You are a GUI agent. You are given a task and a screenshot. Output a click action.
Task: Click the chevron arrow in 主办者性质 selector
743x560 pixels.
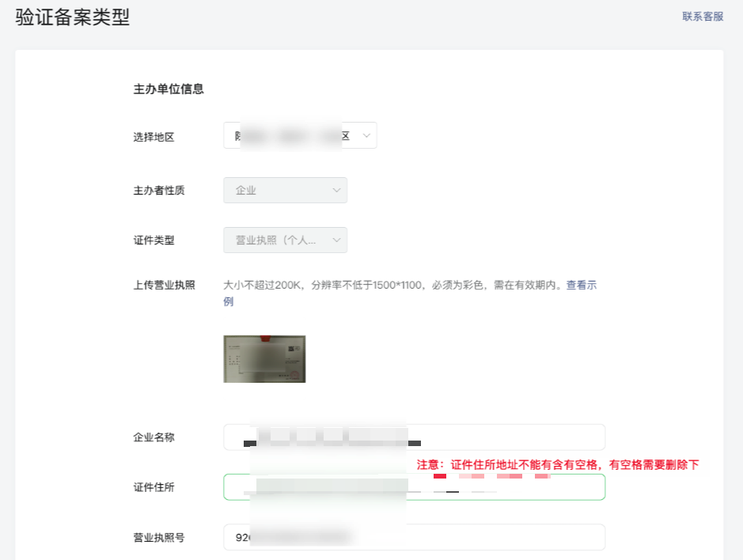click(336, 191)
